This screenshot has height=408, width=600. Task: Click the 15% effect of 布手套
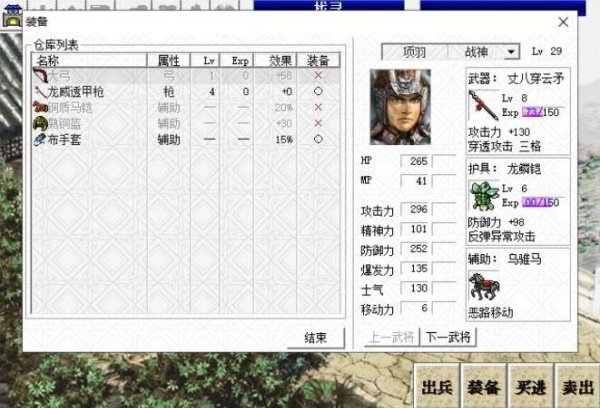point(284,140)
